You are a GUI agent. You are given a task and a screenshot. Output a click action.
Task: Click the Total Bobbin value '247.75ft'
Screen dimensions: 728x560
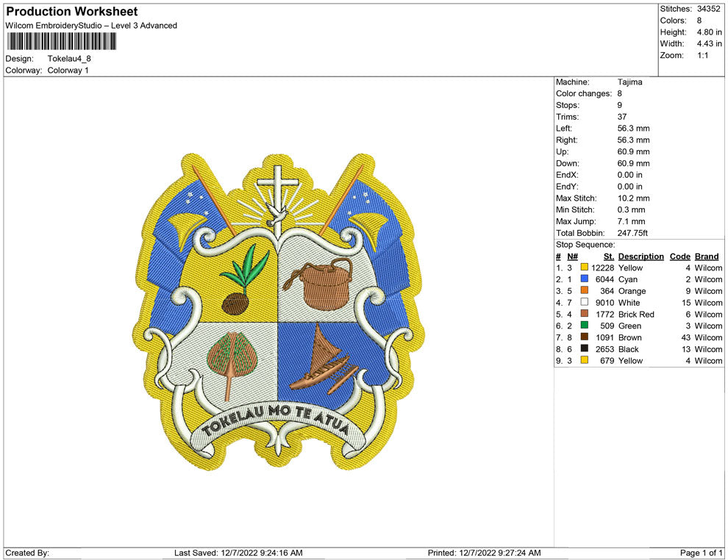(x=632, y=233)
